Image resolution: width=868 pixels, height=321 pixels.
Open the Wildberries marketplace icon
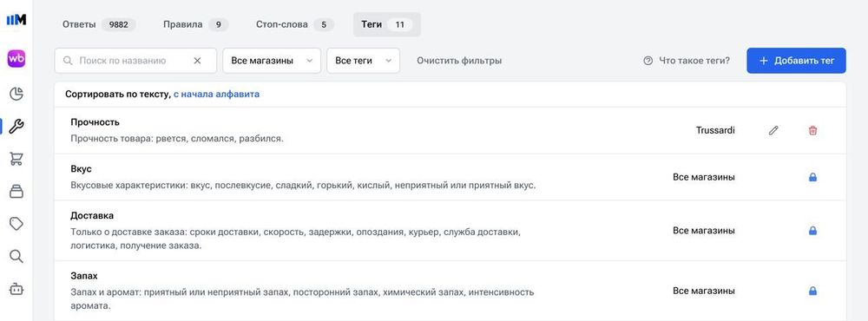pos(16,59)
